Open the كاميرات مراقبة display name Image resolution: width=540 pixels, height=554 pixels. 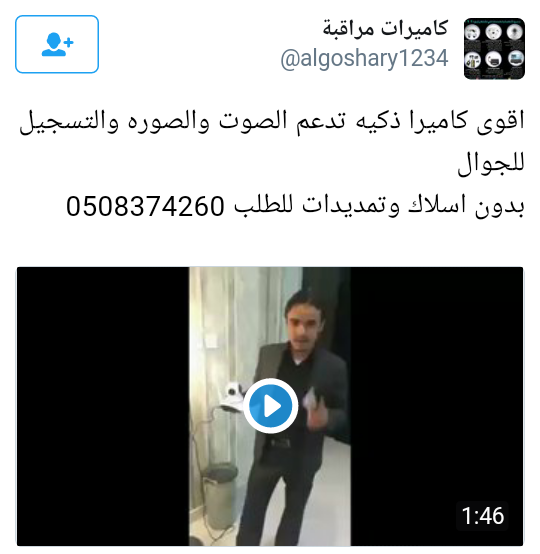coord(385,28)
